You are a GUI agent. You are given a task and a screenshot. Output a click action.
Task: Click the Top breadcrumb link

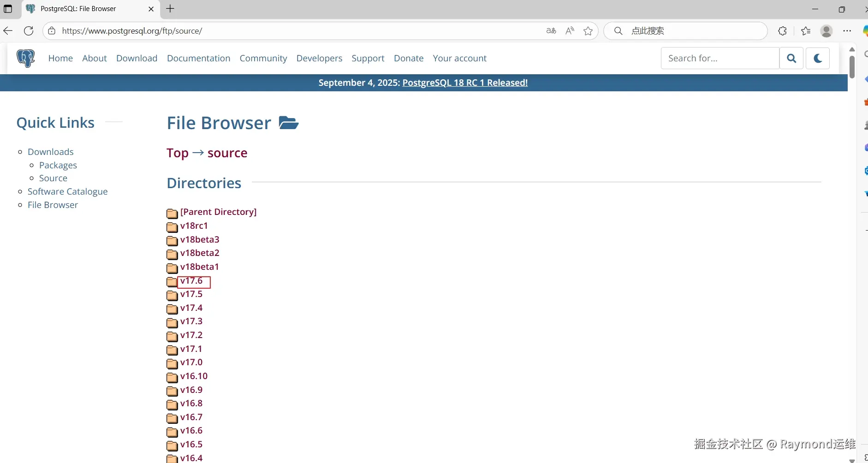(x=178, y=153)
